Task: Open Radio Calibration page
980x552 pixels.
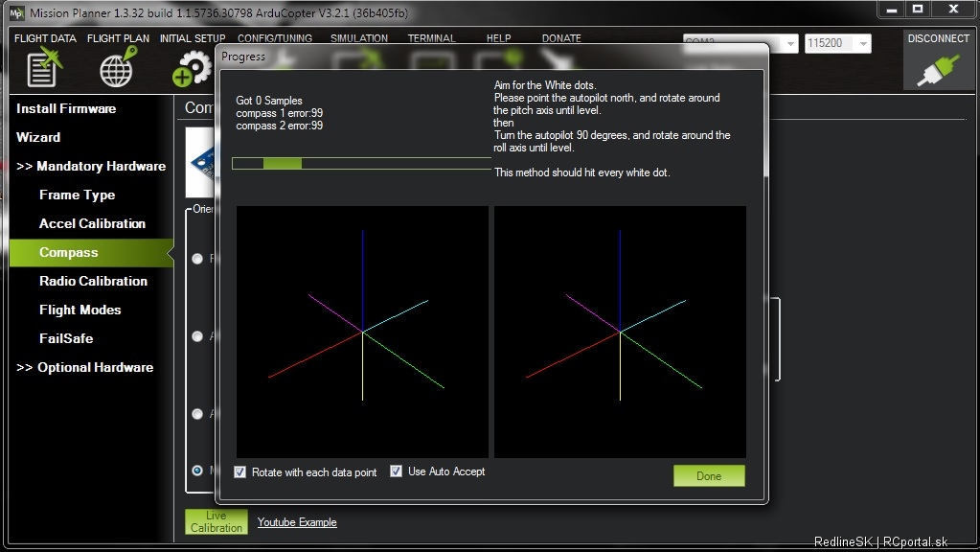Action: pyautogui.click(x=93, y=282)
